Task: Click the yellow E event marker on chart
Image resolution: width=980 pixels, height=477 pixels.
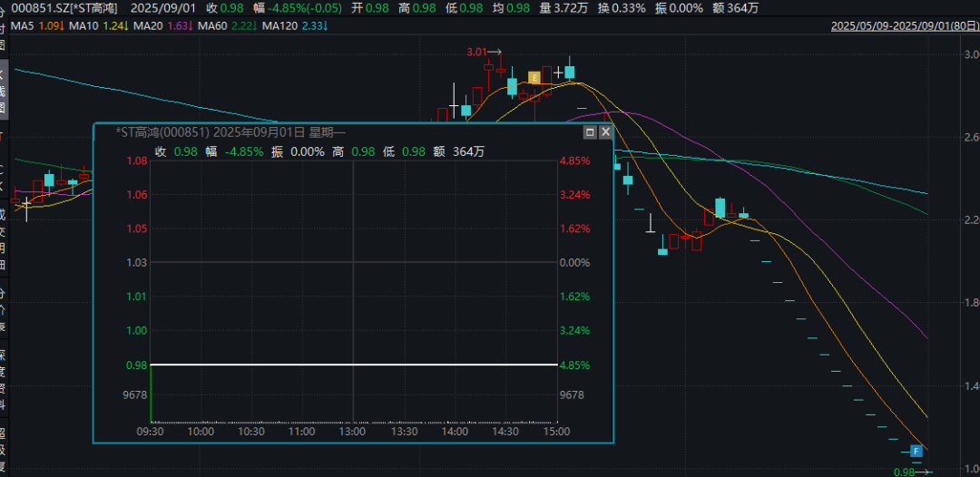Action: (x=535, y=78)
